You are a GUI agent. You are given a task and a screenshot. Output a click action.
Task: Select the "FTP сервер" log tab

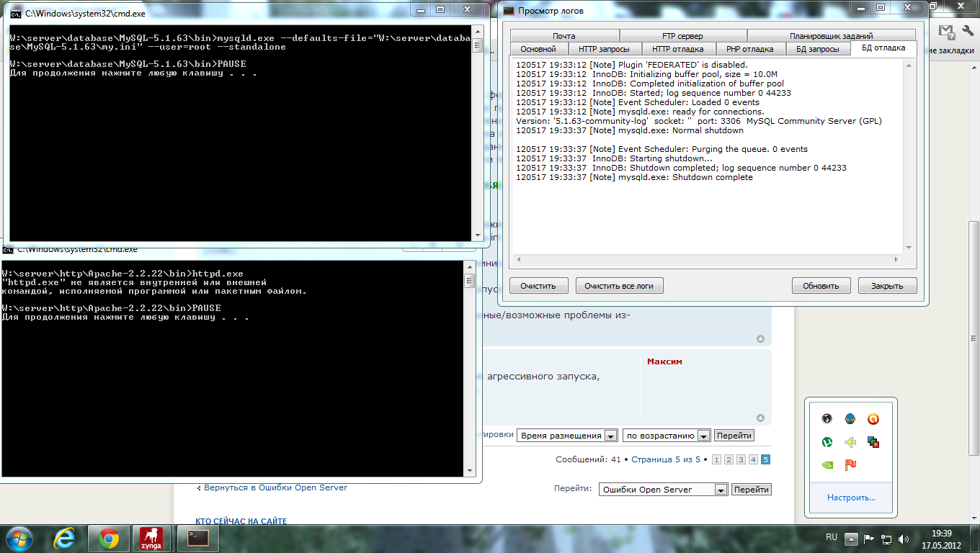tap(682, 36)
